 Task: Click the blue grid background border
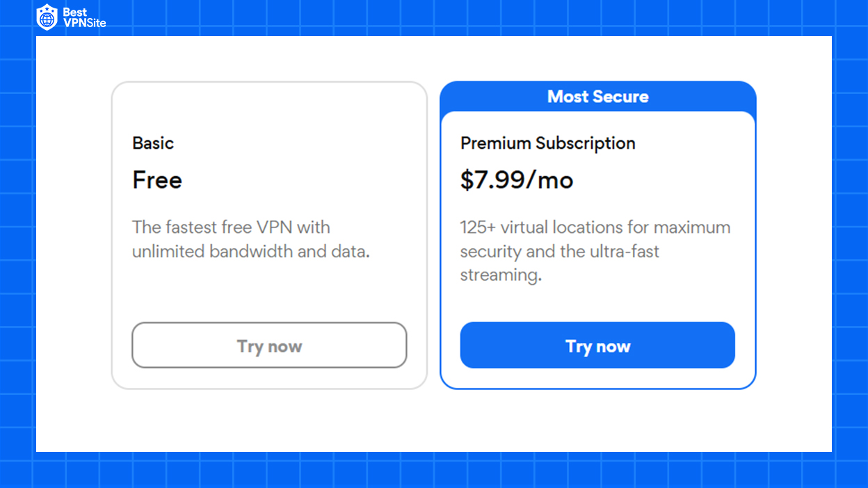point(850,243)
